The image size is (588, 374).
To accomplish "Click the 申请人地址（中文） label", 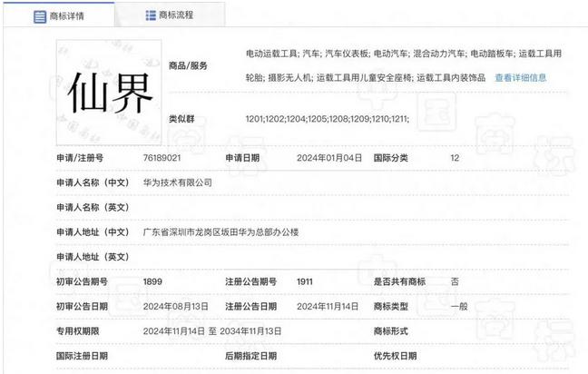I will pos(93,232).
